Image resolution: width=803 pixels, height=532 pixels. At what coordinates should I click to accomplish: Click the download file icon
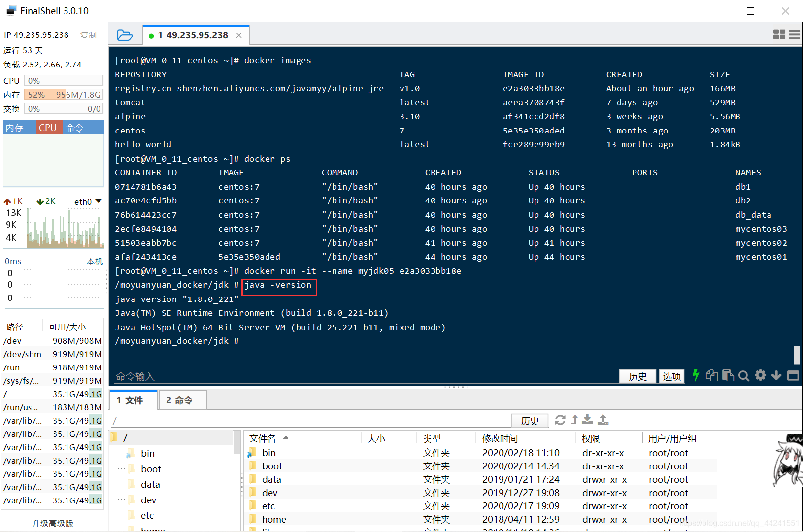[587, 420]
